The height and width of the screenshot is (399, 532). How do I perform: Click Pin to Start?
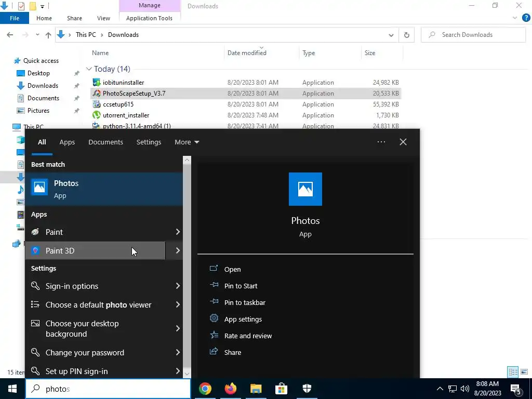click(241, 286)
